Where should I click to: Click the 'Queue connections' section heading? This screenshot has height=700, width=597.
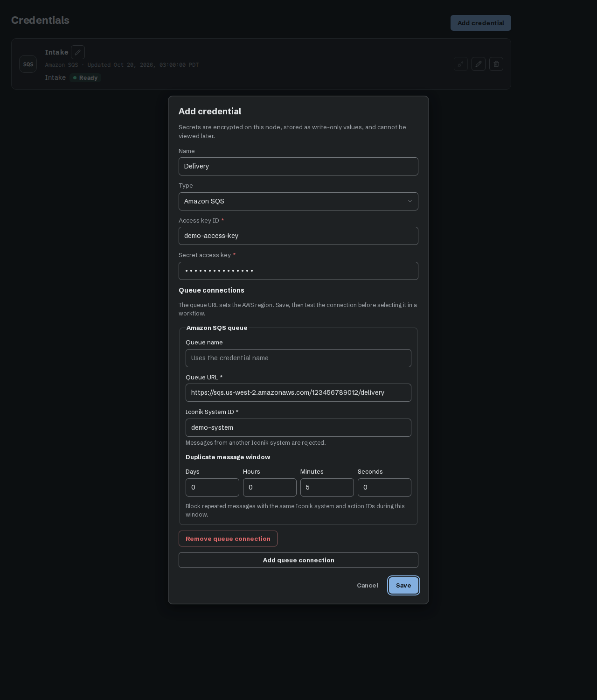tap(211, 290)
